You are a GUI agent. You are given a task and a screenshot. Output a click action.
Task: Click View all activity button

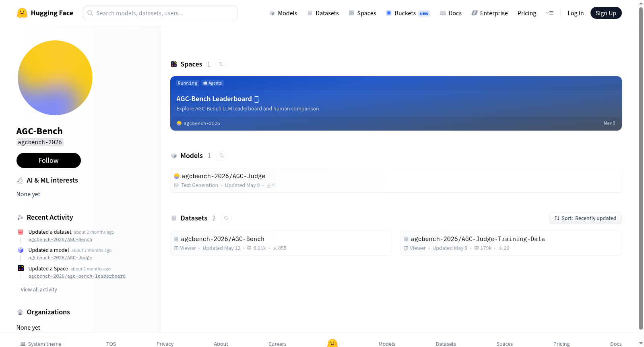pyautogui.click(x=39, y=289)
